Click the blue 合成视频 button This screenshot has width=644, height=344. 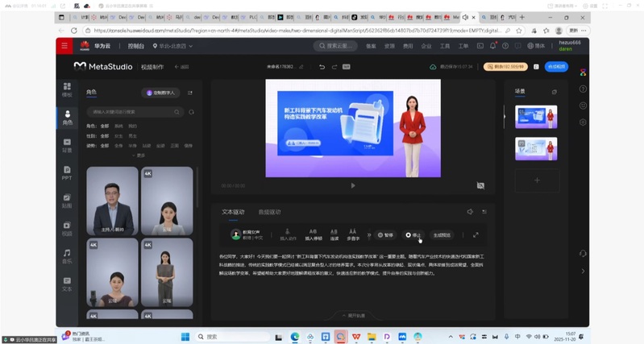click(556, 67)
